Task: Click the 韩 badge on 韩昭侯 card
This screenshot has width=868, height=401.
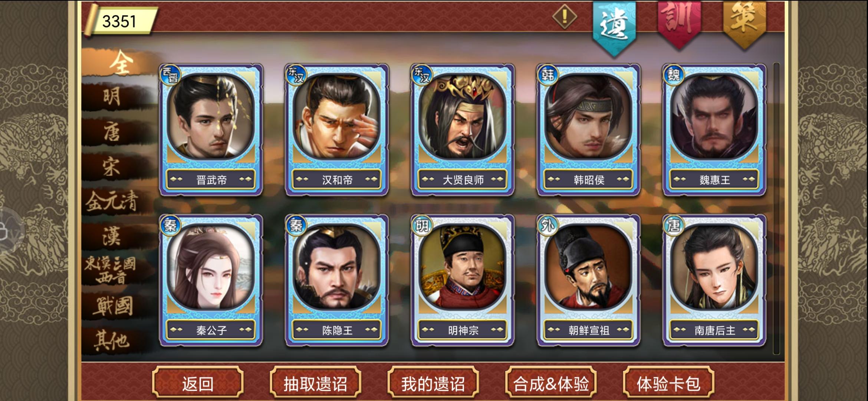Action: [548, 75]
